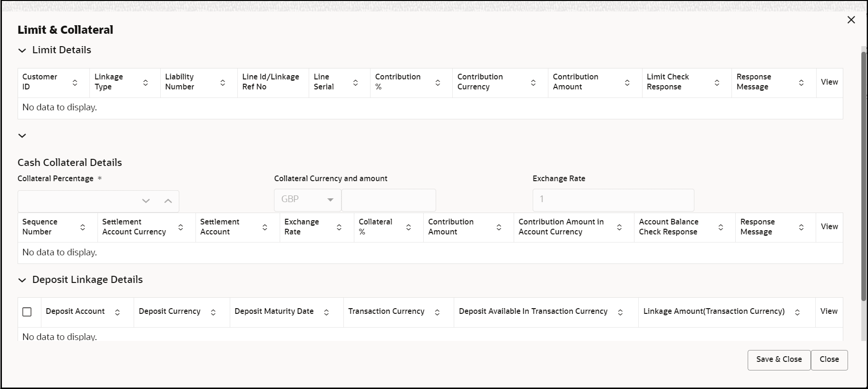
Task: Sort by Liability Number column
Action: coord(223,83)
